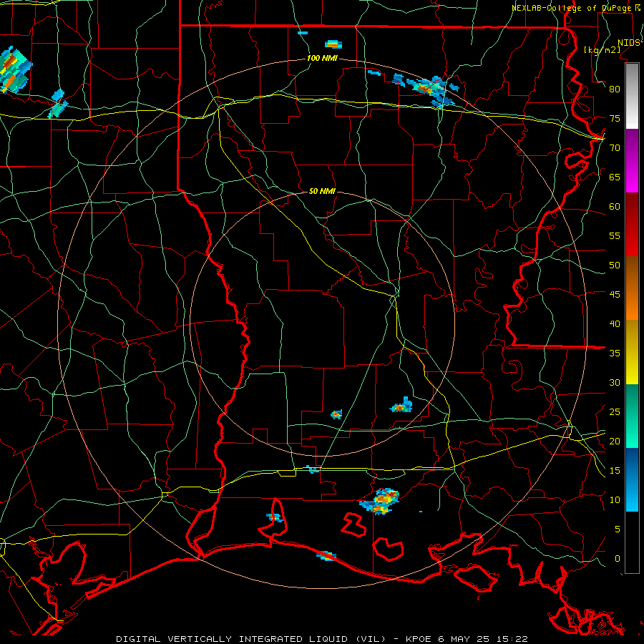644x644 pixels.
Task: Click the scale value 50
Action: coord(615,265)
